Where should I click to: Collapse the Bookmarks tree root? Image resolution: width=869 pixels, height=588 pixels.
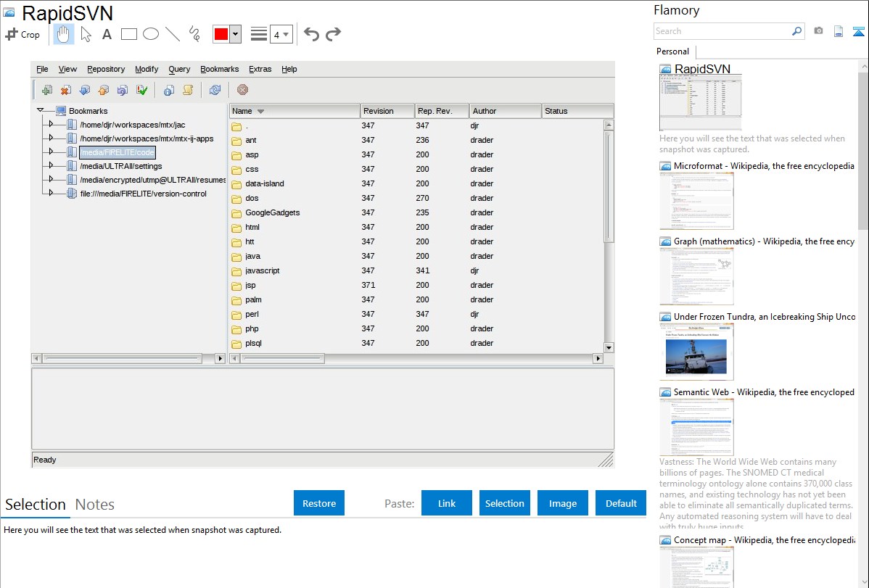41,110
